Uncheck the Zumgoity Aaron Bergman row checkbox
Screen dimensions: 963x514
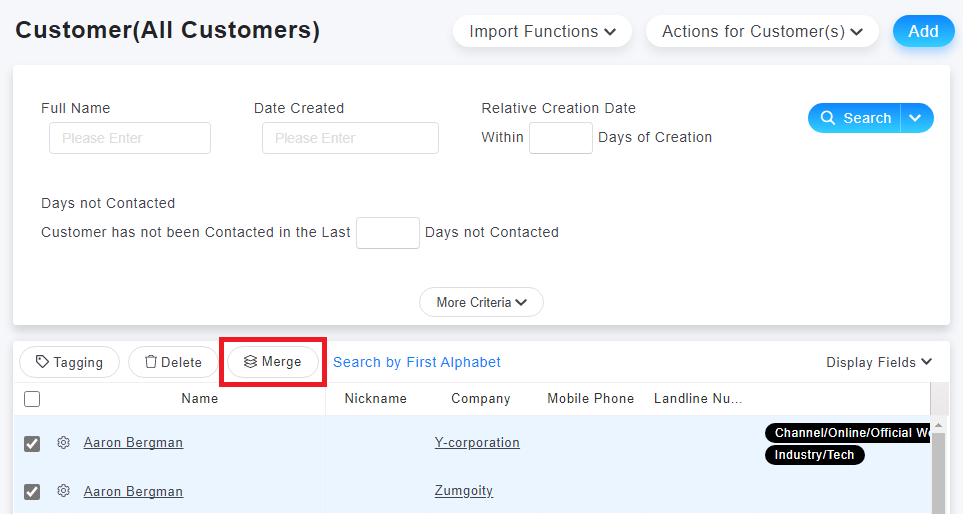point(32,492)
